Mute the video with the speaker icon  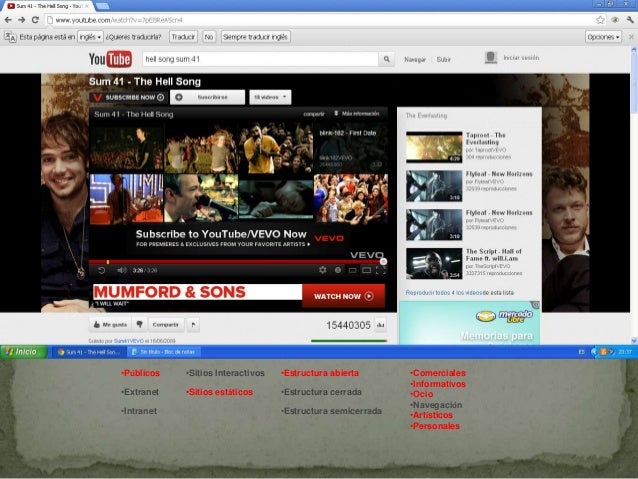(x=122, y=270)
